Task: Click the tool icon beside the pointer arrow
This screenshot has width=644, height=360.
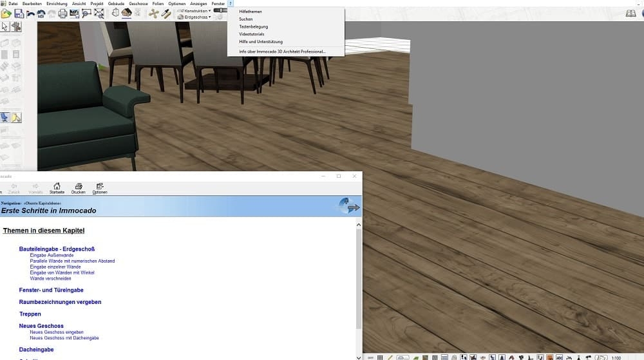Action: 17,27
